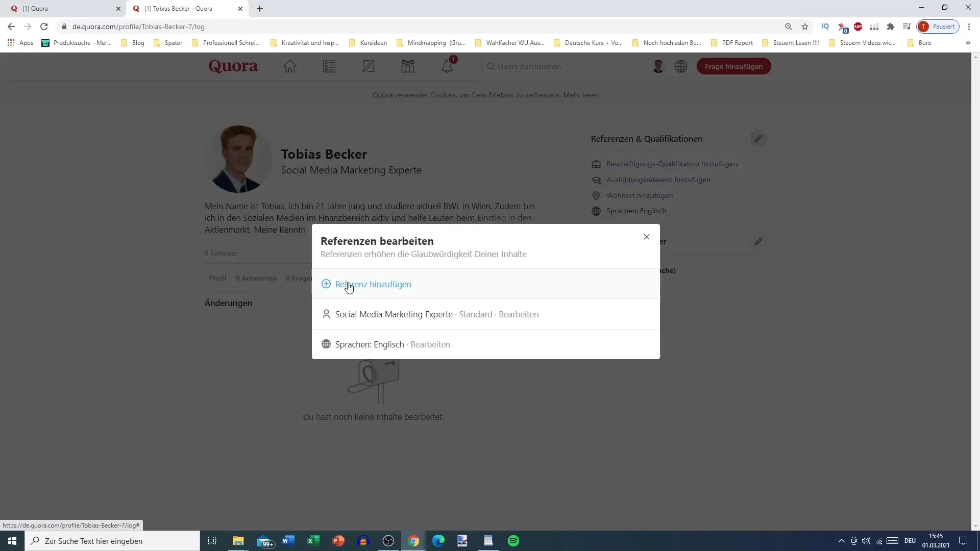Go back in browser history
The image size is (980, 551).
coord(11,27)
